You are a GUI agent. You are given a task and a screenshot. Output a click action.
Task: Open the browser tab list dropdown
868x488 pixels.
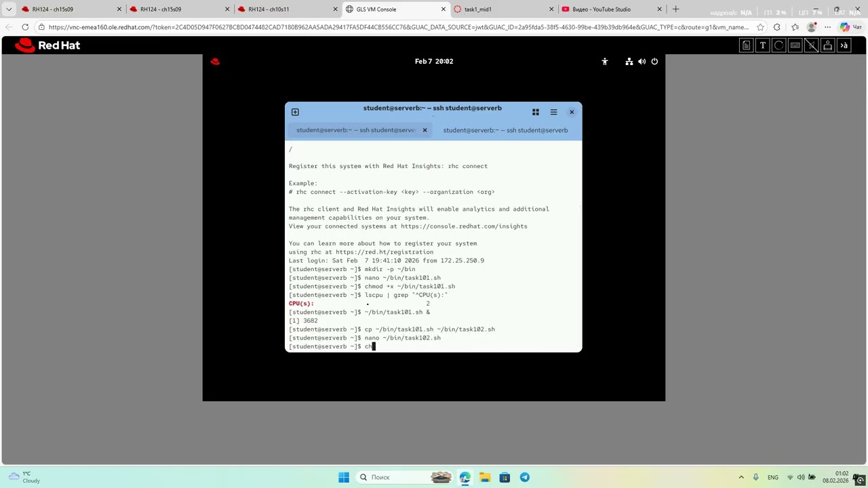tap(8, 9)
